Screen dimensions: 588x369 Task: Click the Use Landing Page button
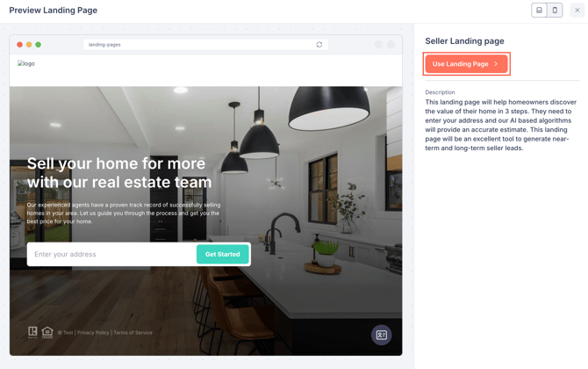point(466,64)
